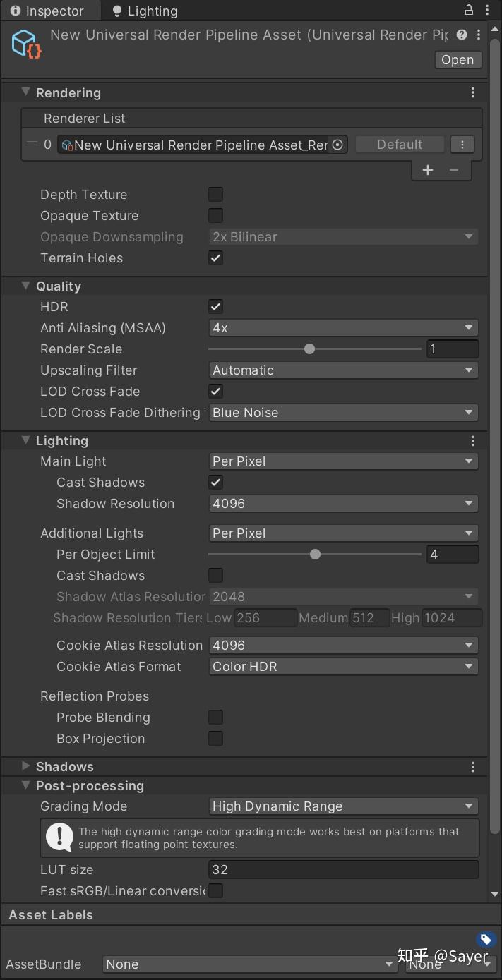Viewport: 502px width, 980px height.
Task: Open the Inspector tab kebab menu
Action: pos(487,11)
